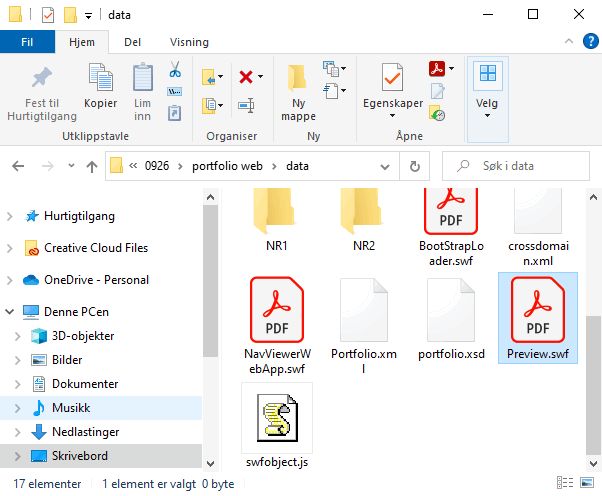Viewport: 602px width, 496px height.
Task: Select the NR2 folder
Action: (364, 221)
